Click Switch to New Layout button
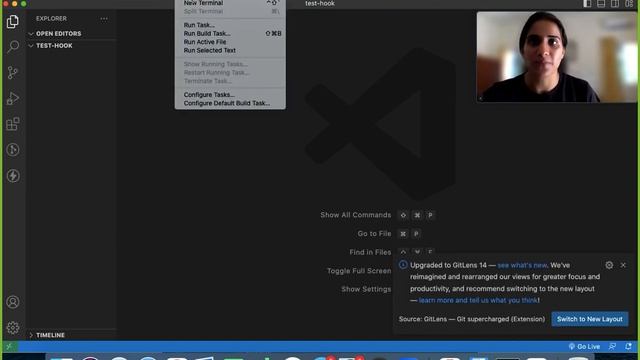The image size is (640, 360). point(590,319)
